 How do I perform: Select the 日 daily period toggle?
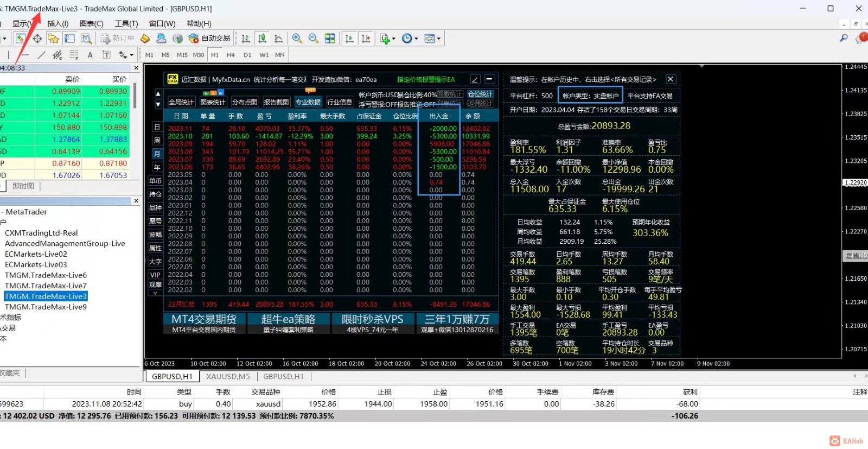click(x=157, y=127)
